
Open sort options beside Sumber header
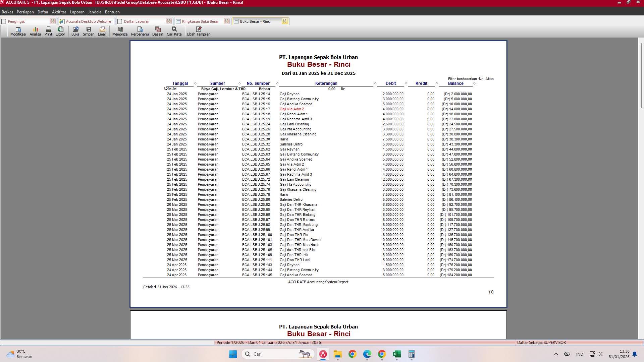[x=239, y=83]
